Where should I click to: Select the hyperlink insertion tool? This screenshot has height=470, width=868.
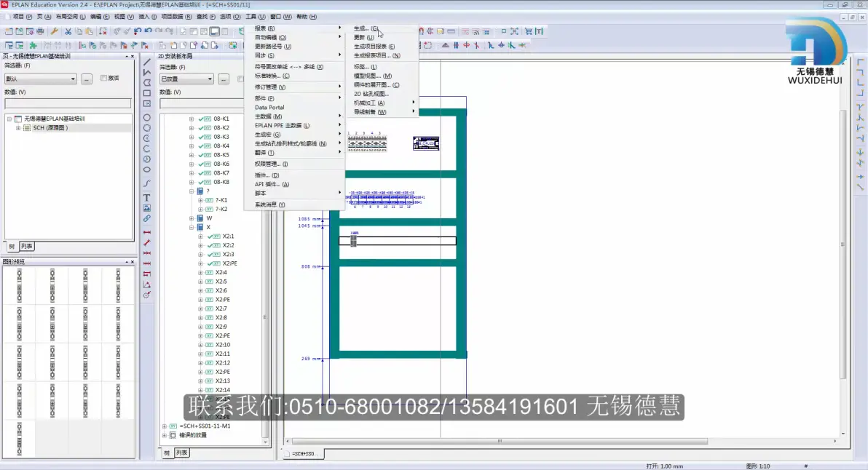click(x=146, y=218)
